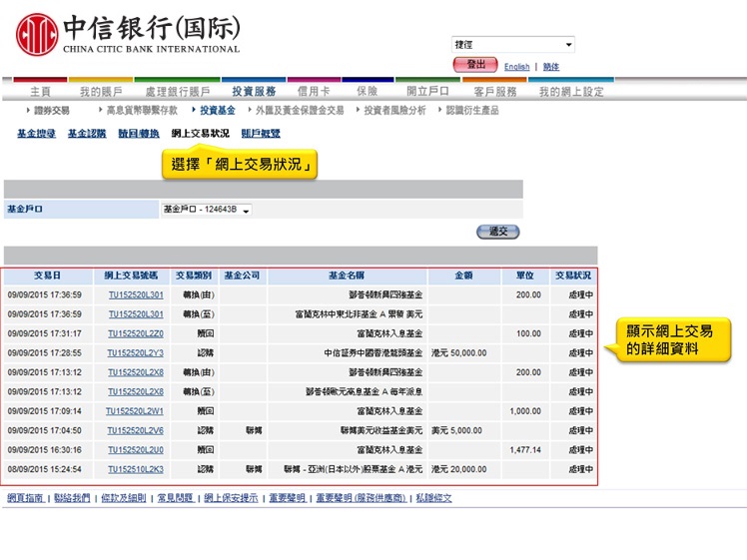Image resolution: width=747 pixels, height=560 pixels.
Task: Select the 網上交易狀況 tab
Action: [200, 134]
